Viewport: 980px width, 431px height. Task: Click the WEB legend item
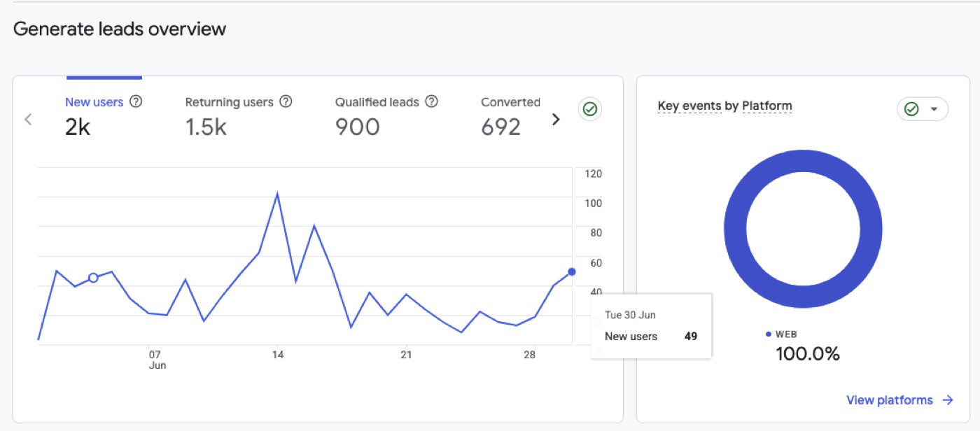click(x=781, y=334)
